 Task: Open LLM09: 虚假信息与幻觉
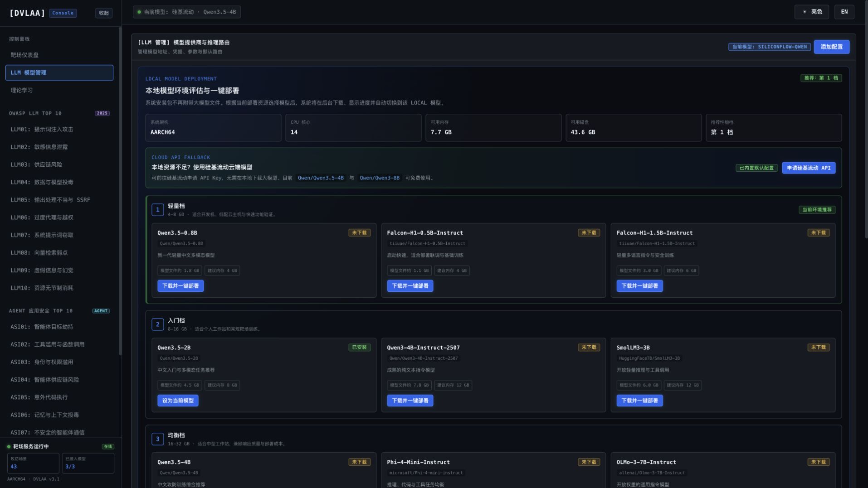59,271
